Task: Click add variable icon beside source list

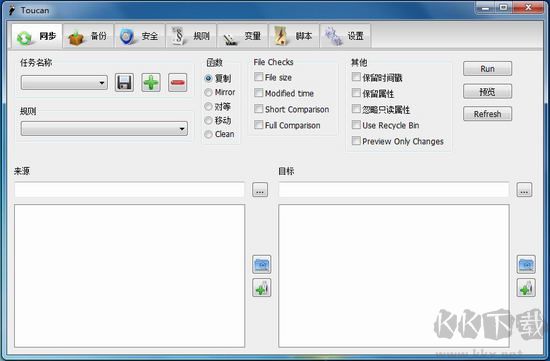Action: pos(261,288)
